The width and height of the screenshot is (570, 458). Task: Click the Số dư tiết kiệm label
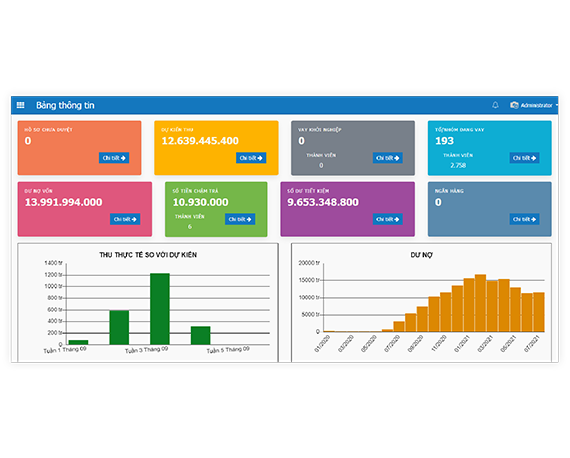pos(308,191)
